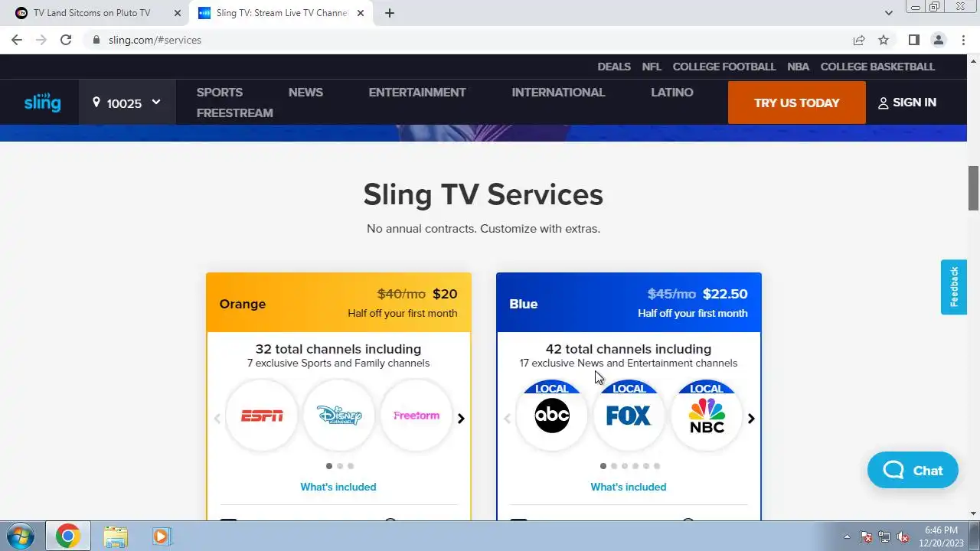This screenshot has width=980, height=551.
Task: Click the Orange plan header
Action: 338,303
